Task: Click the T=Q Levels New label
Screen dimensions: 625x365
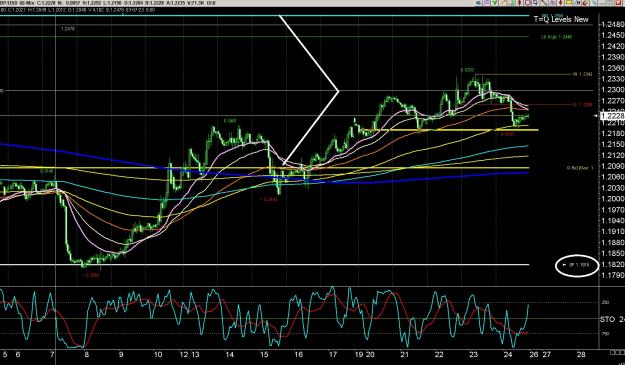Action: (561, 19)
